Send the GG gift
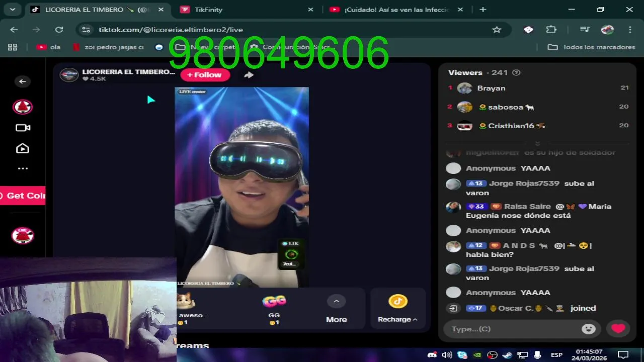 274,308
